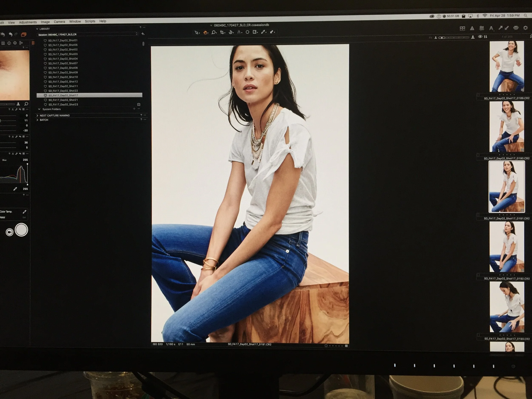The image size is (532, 399).
Task: Click the exposure warning triangle icon
Action: click(472, 28)
